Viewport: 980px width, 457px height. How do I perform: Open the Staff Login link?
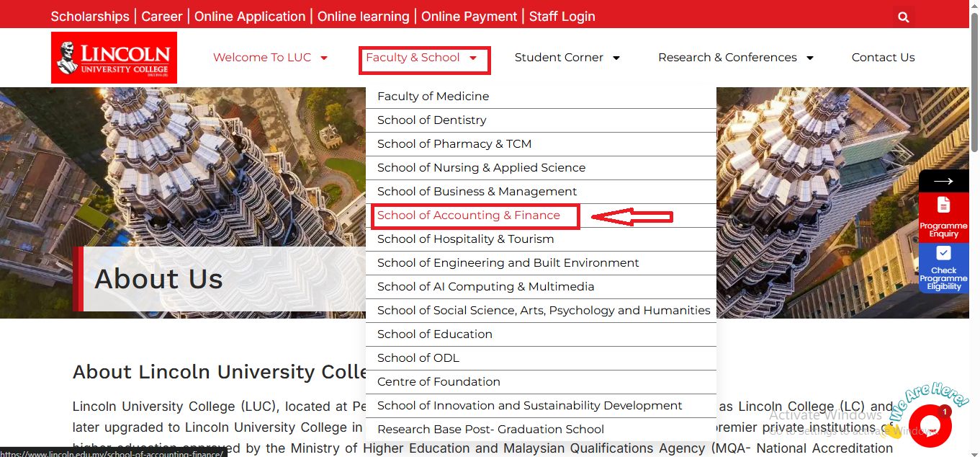562,17
